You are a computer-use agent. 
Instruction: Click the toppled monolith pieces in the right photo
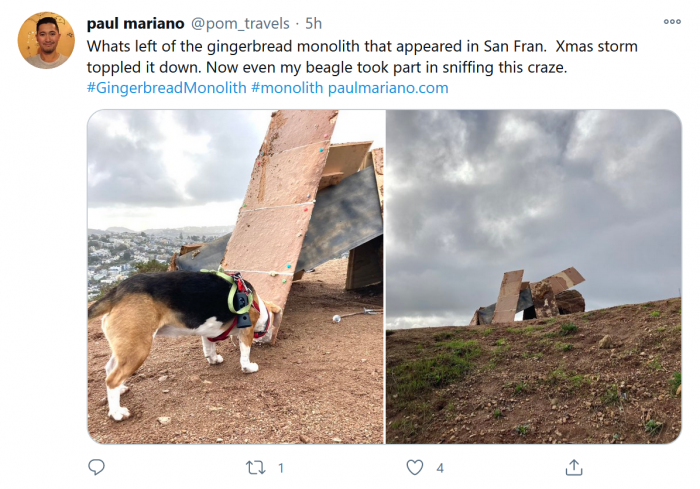click(528, 297)
